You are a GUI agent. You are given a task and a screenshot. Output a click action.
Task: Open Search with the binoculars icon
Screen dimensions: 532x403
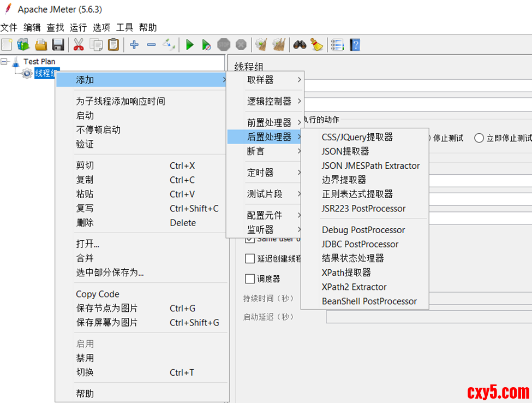299,45
